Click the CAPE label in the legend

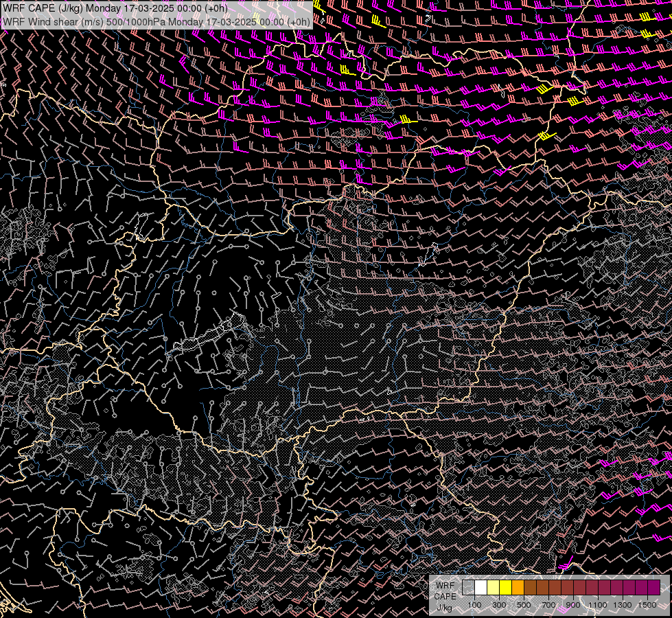(445, 596)
